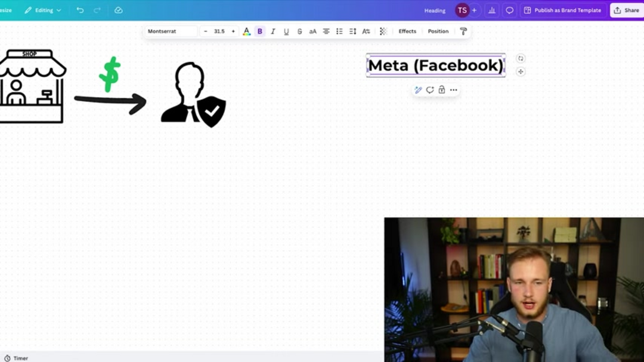Open text alignment options

[326, 32]
